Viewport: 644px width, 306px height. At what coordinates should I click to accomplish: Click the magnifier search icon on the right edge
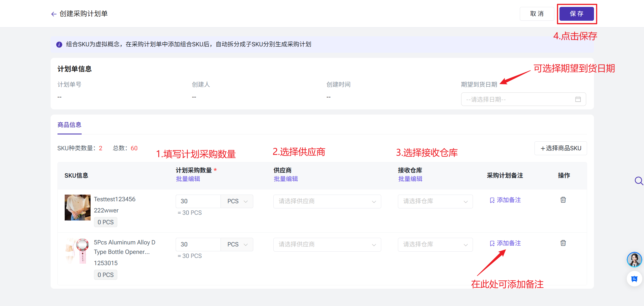[639, 181]
